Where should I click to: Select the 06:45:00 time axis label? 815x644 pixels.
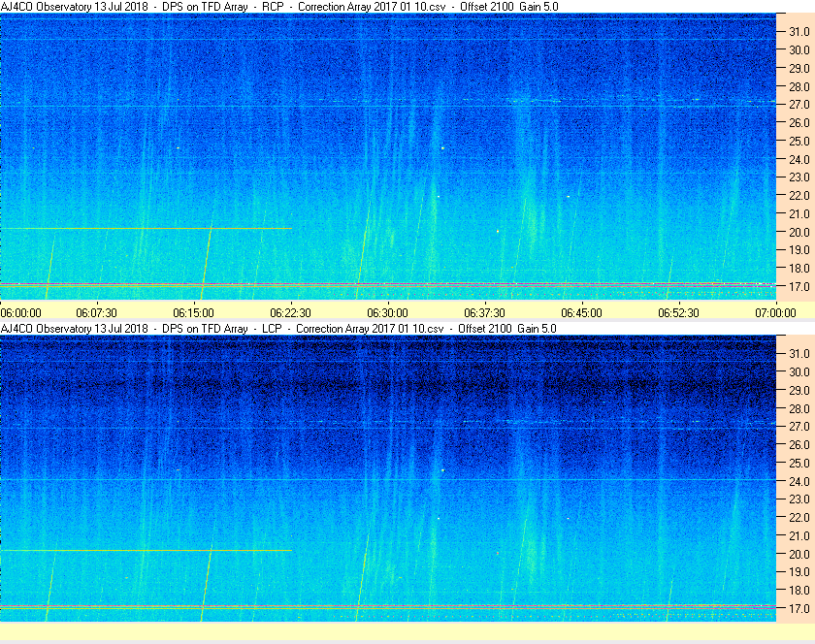coord(581,313)
